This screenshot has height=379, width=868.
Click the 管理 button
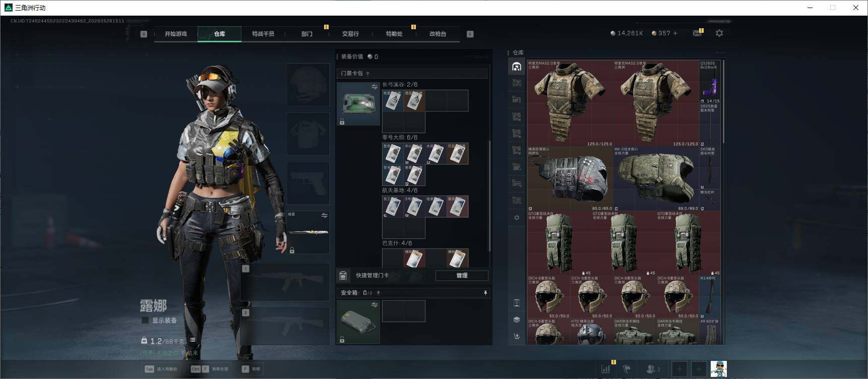pos(462,275)
